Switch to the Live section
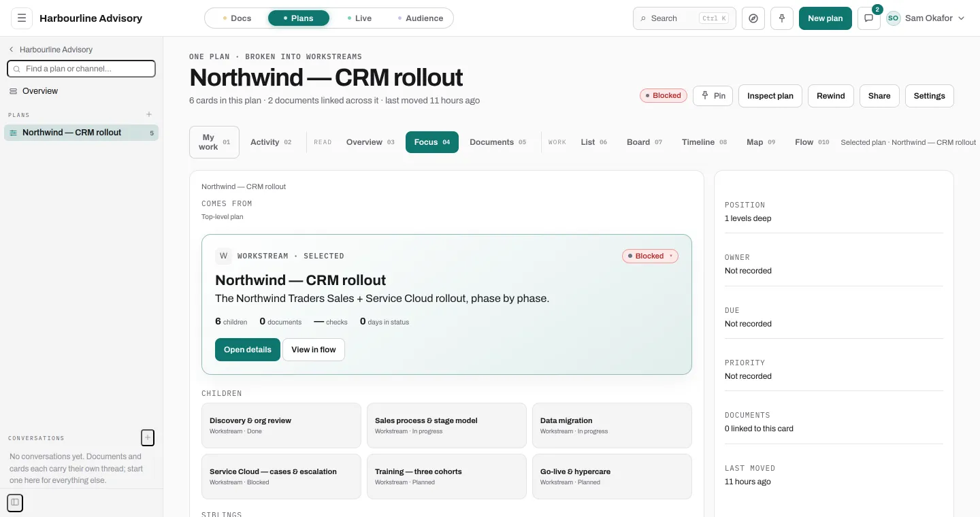980x517 pixels. [359, 18]
